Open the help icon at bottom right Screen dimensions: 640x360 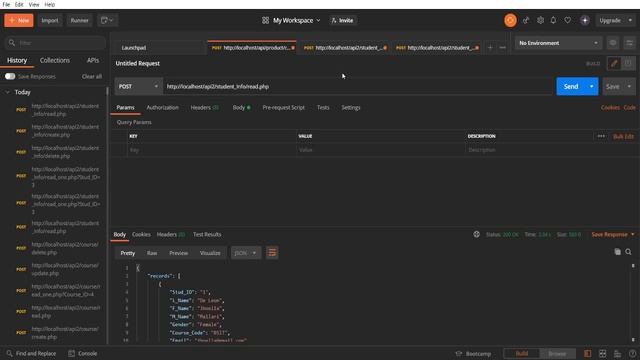pos(632,353)
